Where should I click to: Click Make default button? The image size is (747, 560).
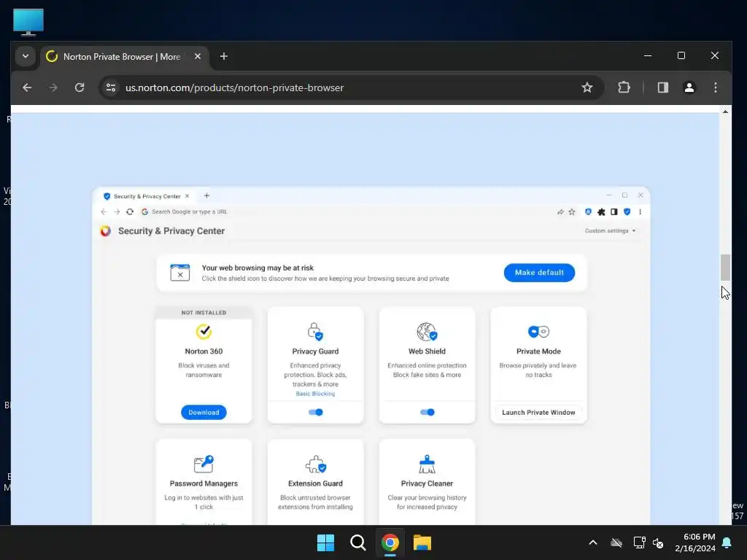pos(539,273)
